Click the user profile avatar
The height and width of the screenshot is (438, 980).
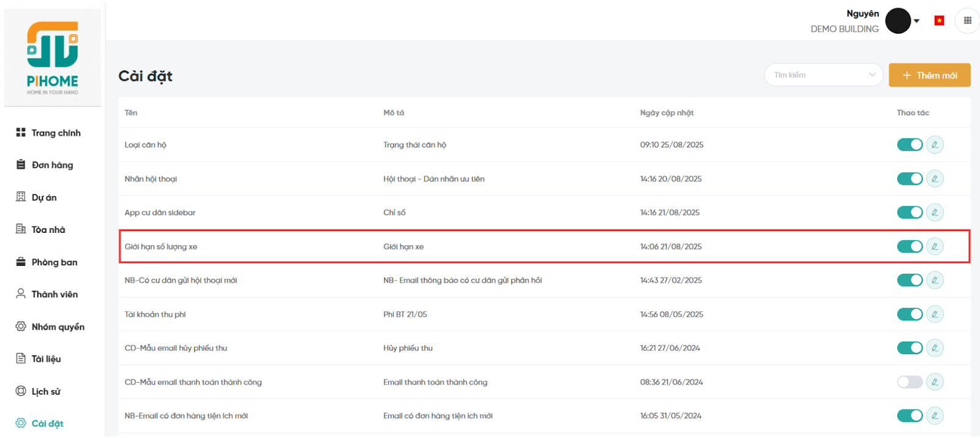898,21
